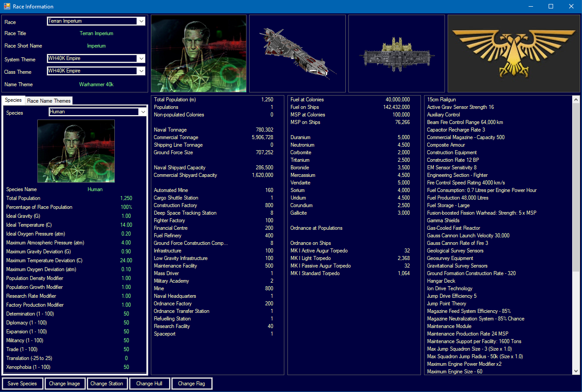Click the technology list scroll down arrow
Image resolution: width=582 pixels, height=392 pixels.
(576, 371)
